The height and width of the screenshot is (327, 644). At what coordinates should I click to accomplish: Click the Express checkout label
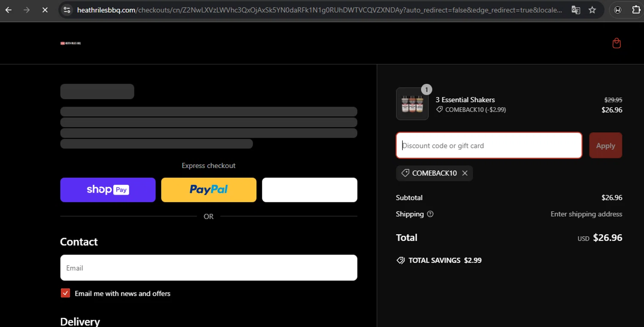(x=209, y=165)
